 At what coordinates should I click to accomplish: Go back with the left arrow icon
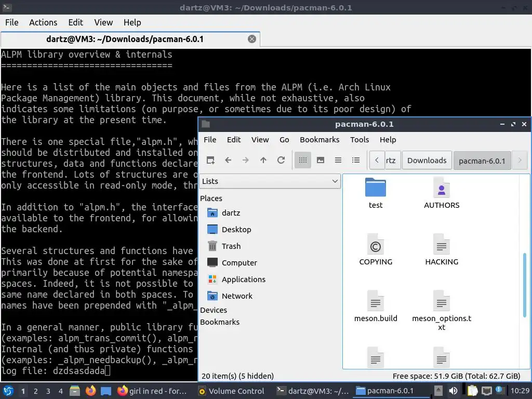228,160
